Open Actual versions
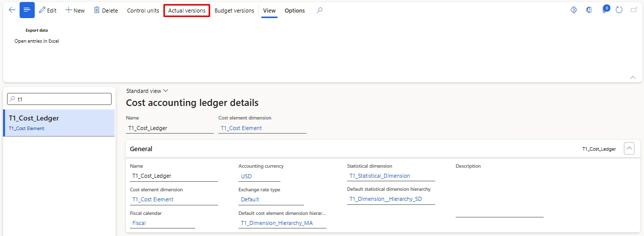The height and width of the screenshot is (236, 644). pos(187,11)
